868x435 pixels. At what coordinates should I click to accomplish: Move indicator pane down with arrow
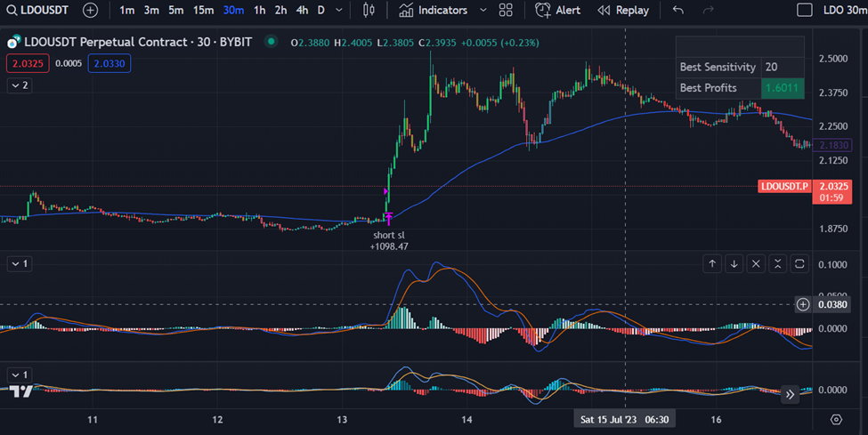coord(734,263)
